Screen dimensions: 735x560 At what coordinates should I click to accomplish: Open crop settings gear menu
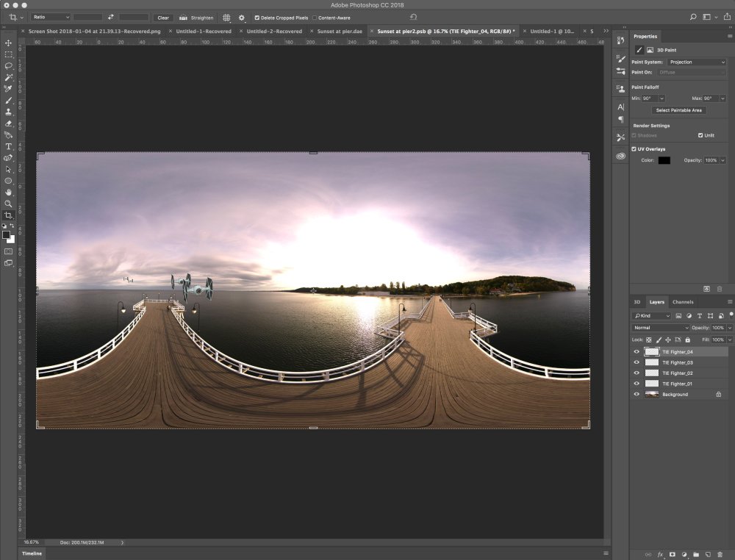241,18
